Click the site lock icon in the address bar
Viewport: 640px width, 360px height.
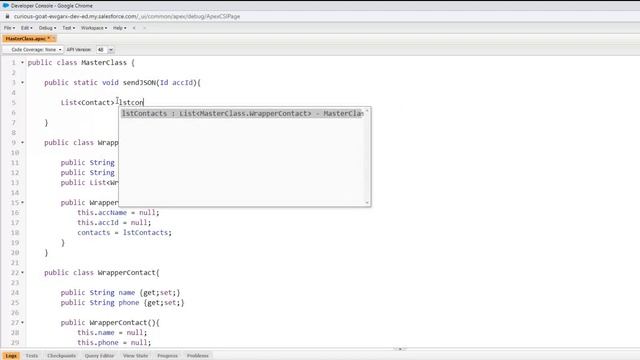click(7, 16)
